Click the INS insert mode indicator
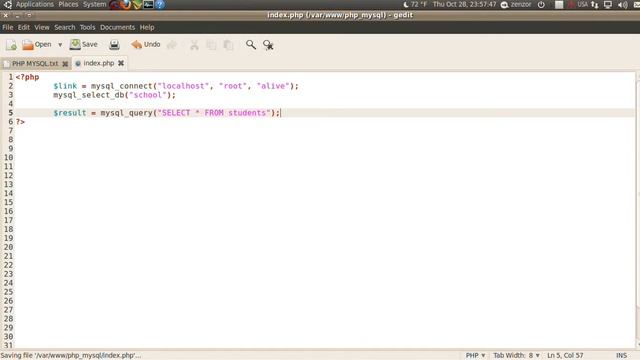The height and width of the screenshot is (360, 640). pos(621,356)
